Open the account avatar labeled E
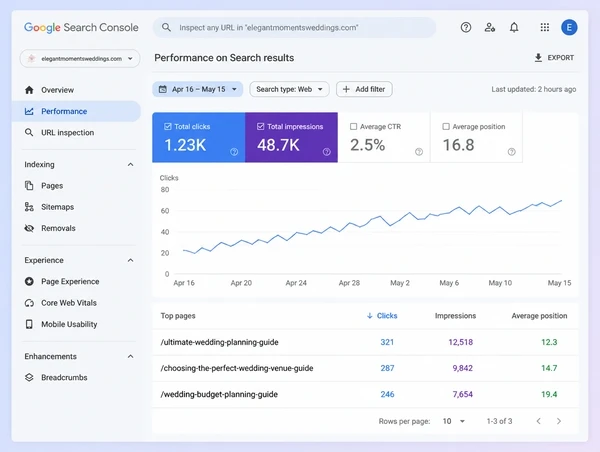Image resolution: width=600 pixels, height=452 pixels. click(x=569, y=27)
